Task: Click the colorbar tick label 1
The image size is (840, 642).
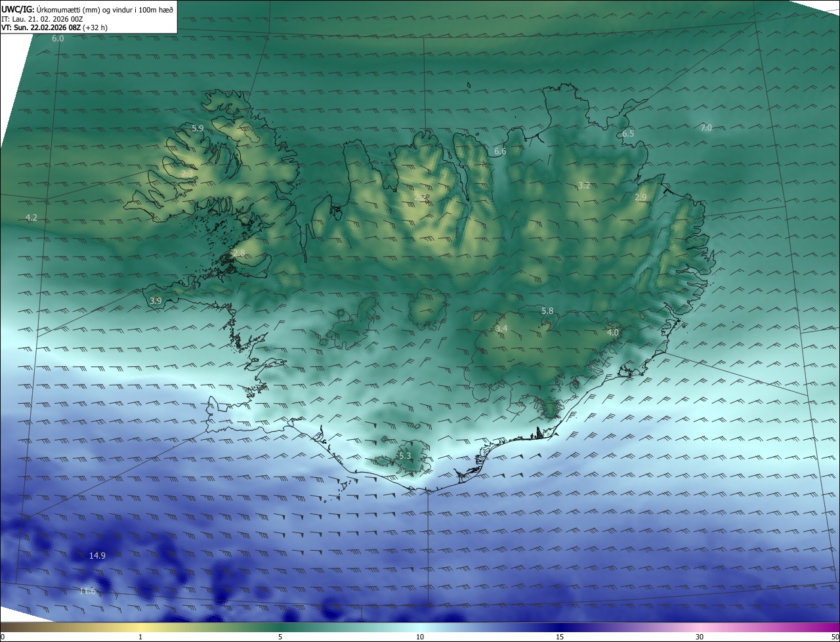Action: point(140,637)
